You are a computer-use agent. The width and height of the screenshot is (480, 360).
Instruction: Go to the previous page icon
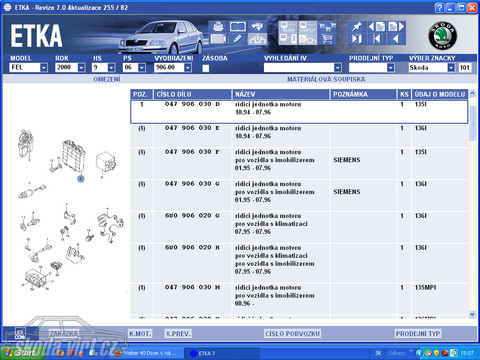tap(376, 26)
